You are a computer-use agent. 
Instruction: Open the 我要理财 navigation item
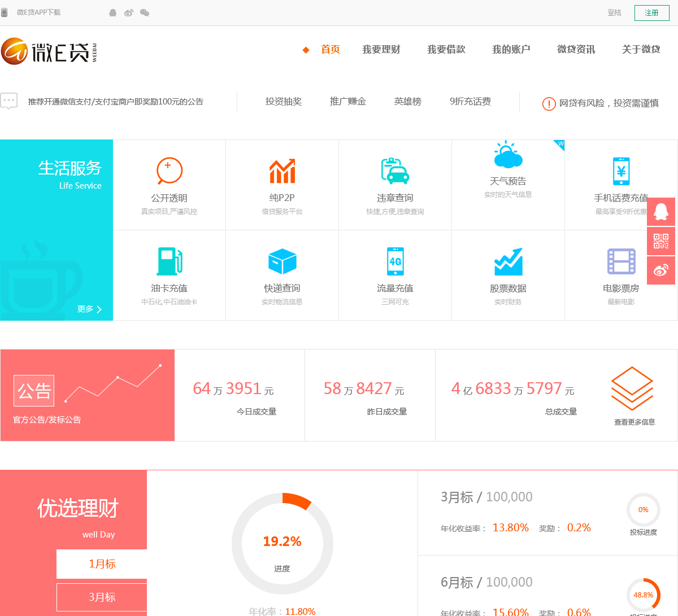381,50
